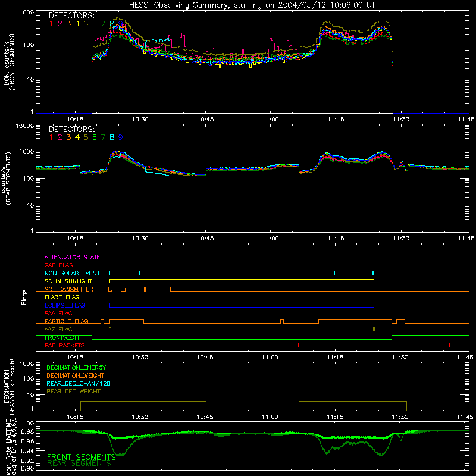The width and height of the screenshot is (476, 476).
Task: Click detector 1 in the front segments legend
Action: (x=51, y=24)
